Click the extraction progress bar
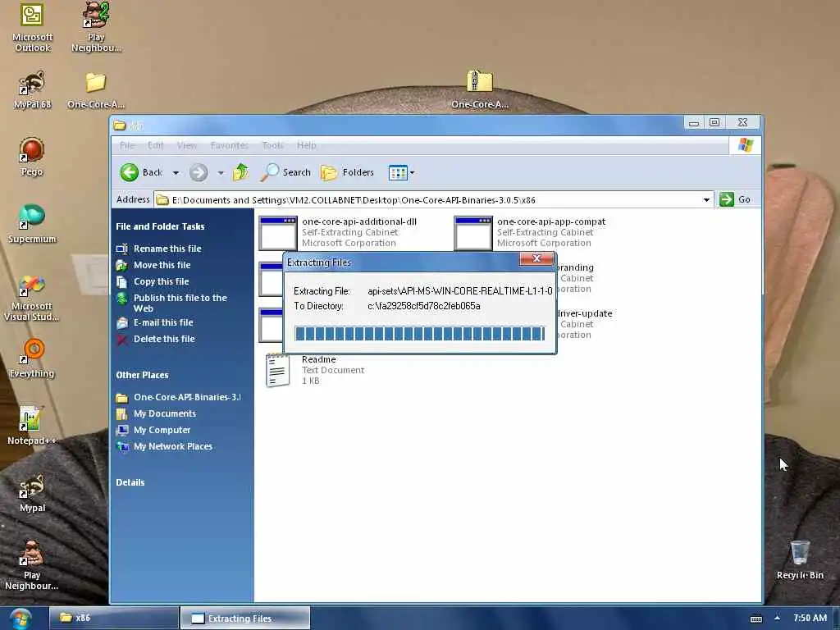840x630 pixels. click(419, 333)
